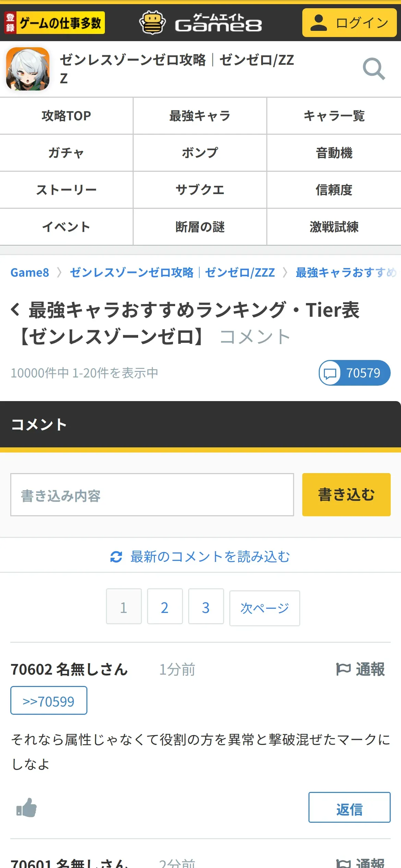
Task: Open the ガチャ menu item
Action: [x=66, y=153]
